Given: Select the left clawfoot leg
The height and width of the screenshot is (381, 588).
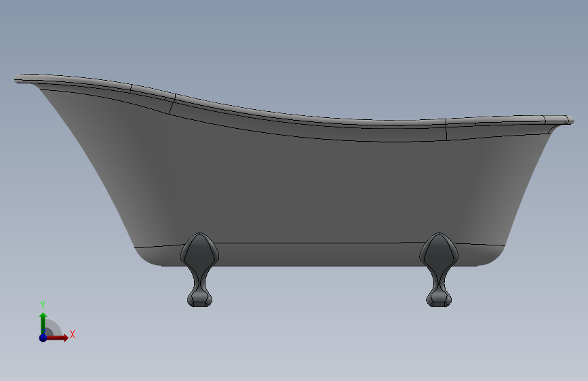Looking at the screenshot, I should tap(199, 270).
